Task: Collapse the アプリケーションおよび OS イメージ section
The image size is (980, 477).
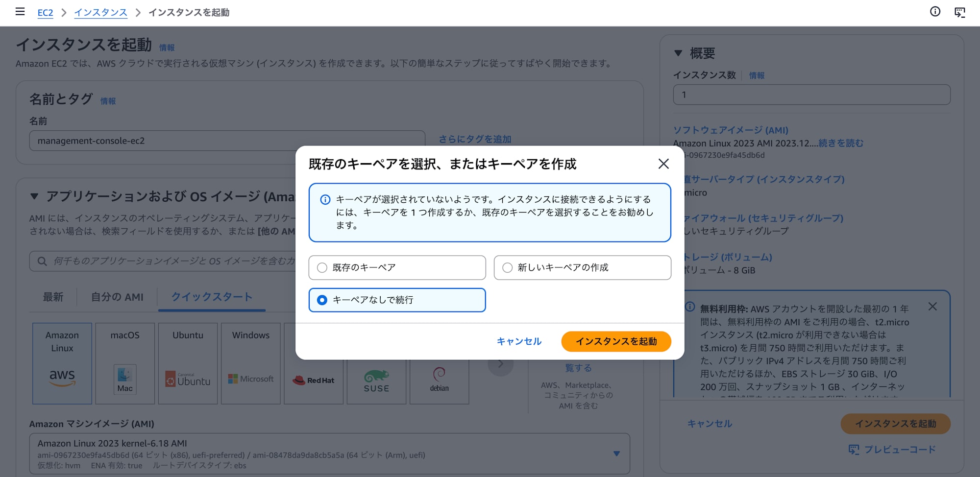Action: (34, 196)
